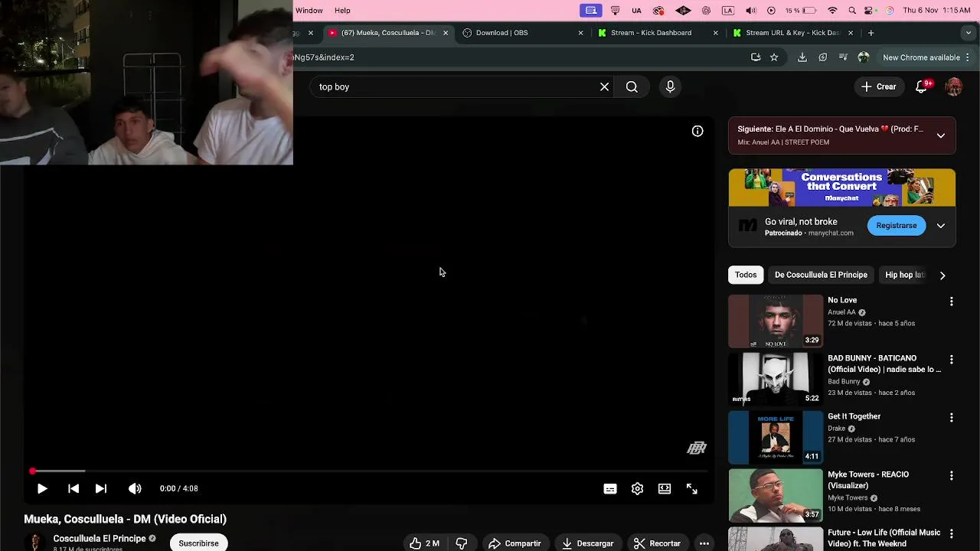Expand the Manychat ad options chevron
Image resolution: width=980 pixels, height=551 pixels.
click(941, 226)
